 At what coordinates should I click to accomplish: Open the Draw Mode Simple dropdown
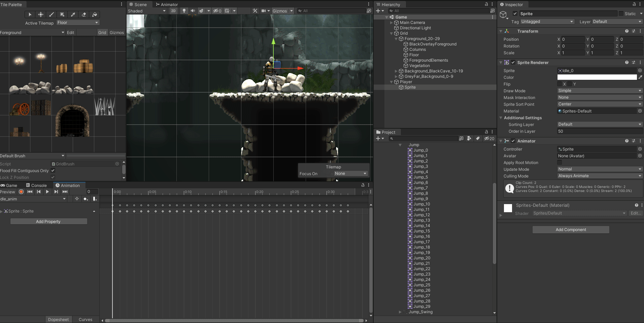pyautogui.click(x=600, y=91)
